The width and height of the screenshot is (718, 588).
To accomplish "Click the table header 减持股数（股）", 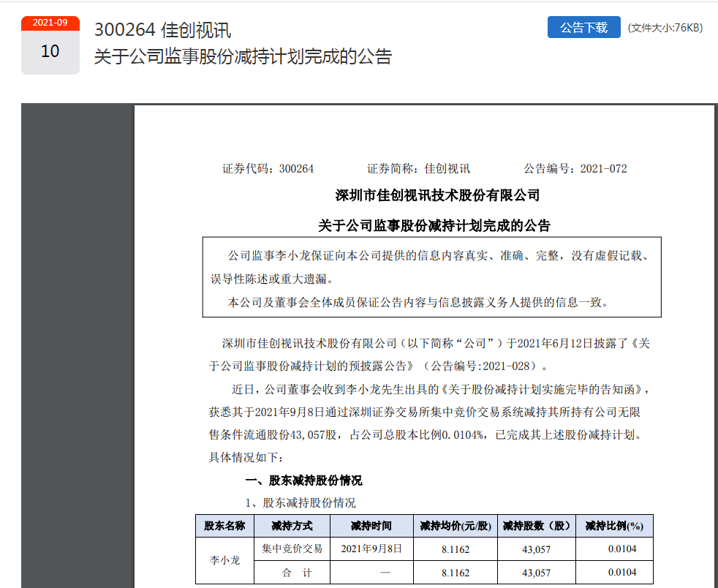I will tap(536, 526).
